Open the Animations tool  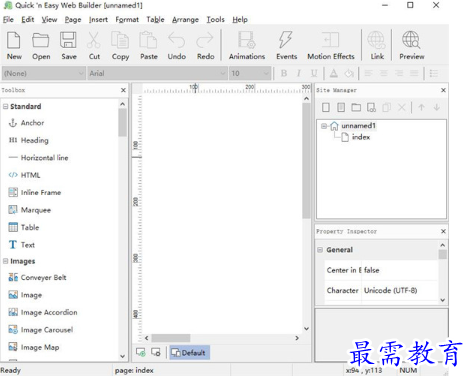pos(247,46)
